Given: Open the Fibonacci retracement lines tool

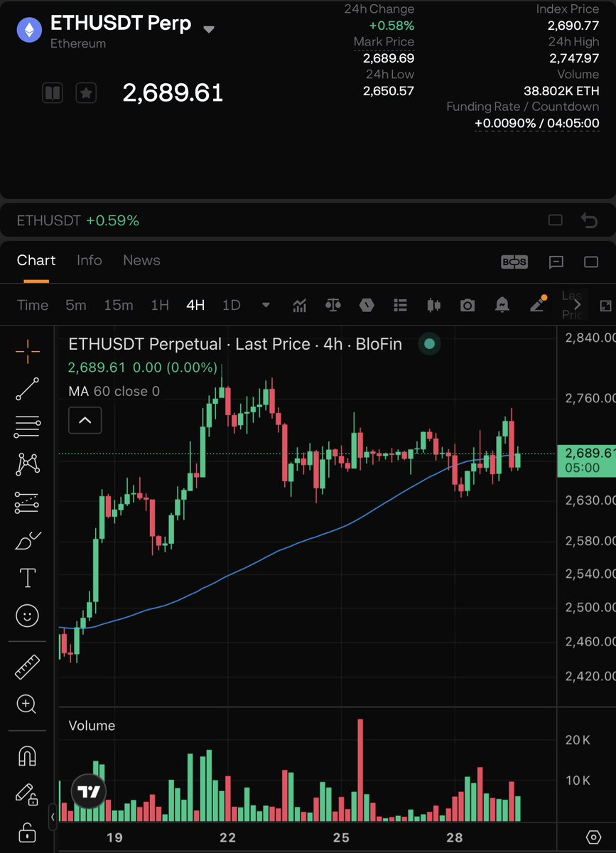Looking at the screenshot, I should (27, 427).
